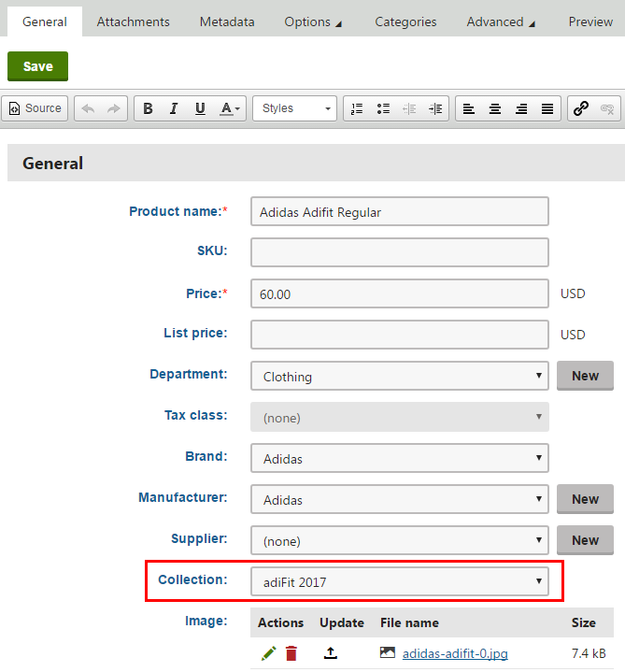This screenshot has width=625, height=672.
Task: Open the Tax class dropdown
Action: click(400, 417)
